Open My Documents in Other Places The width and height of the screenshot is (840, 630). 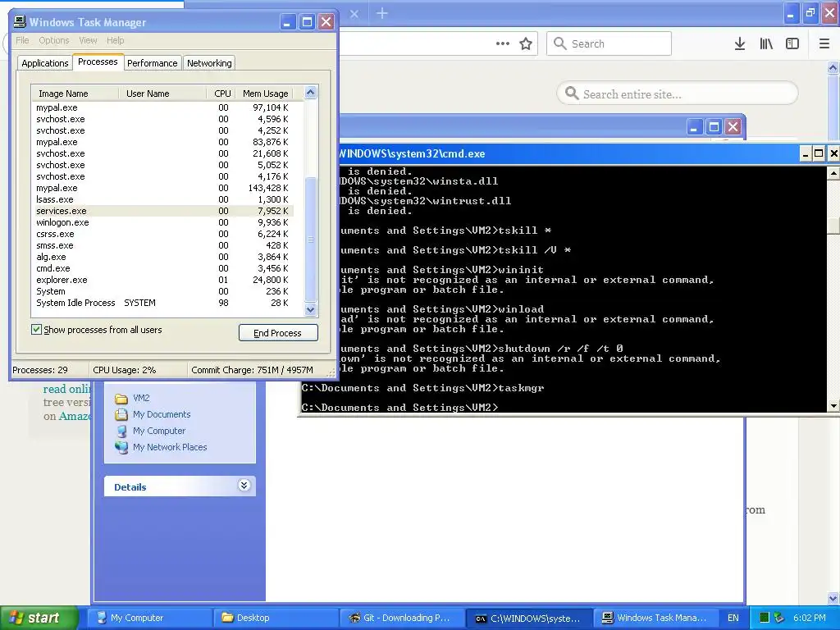click(x=162, y=414)
